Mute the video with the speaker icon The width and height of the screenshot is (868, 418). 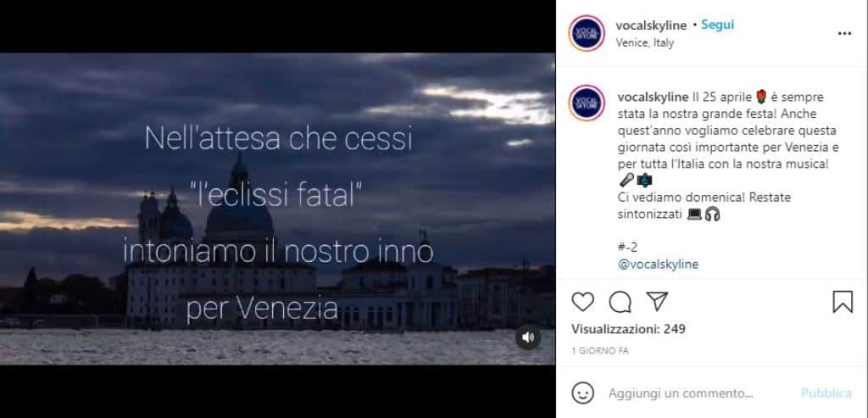coord(528,337)
